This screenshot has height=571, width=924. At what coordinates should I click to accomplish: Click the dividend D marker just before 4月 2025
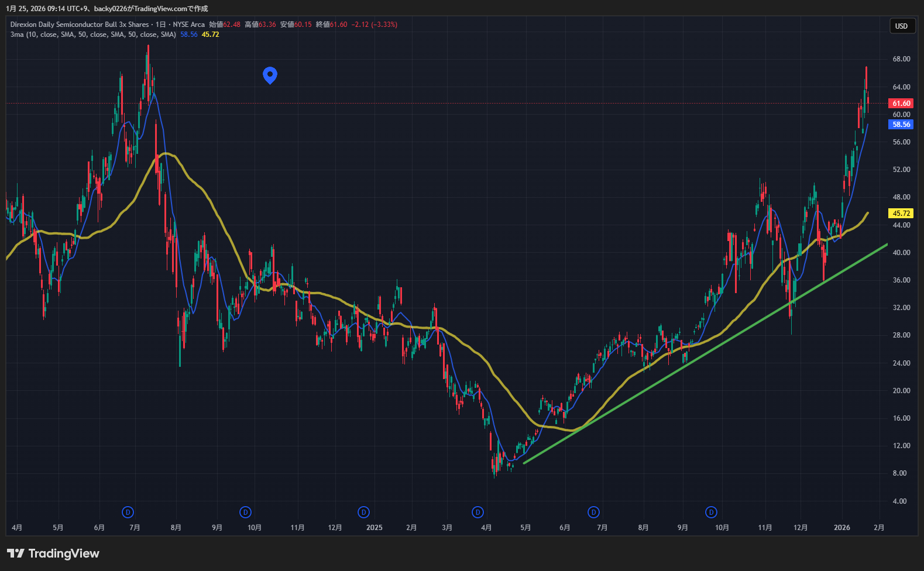pos(478,512)
